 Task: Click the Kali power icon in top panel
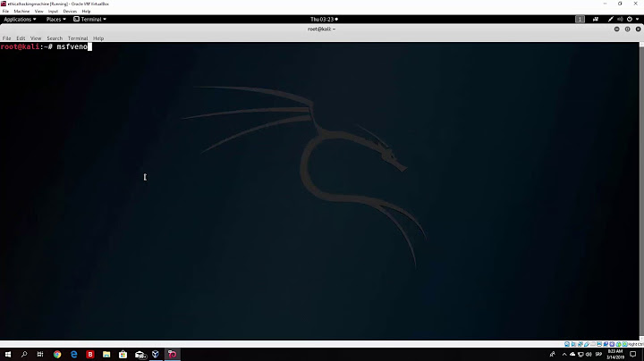(x=630, y=20)
